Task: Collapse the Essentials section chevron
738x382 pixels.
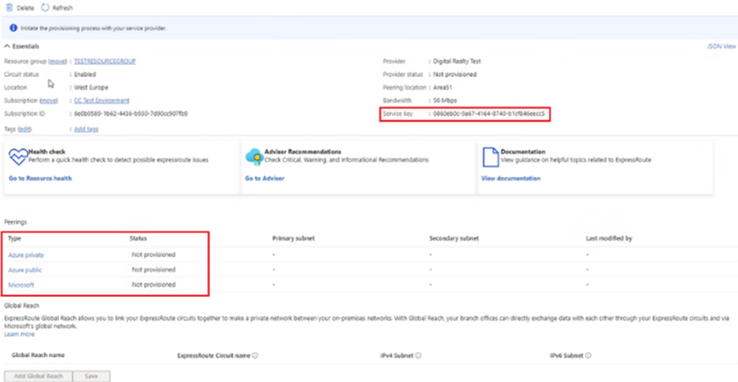Action: 7,46
